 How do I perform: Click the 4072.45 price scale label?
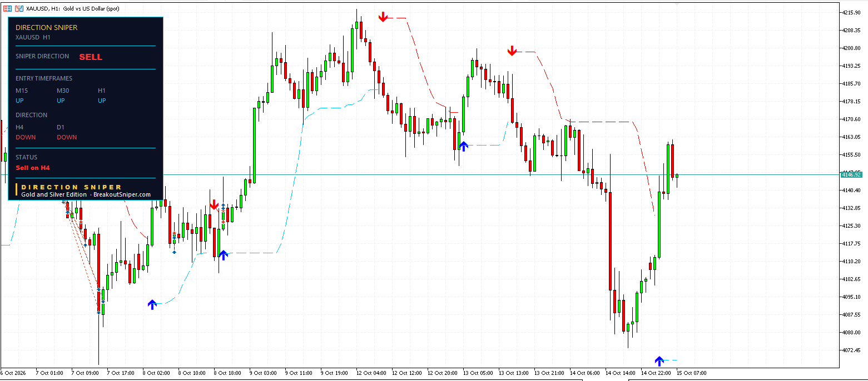851,350
